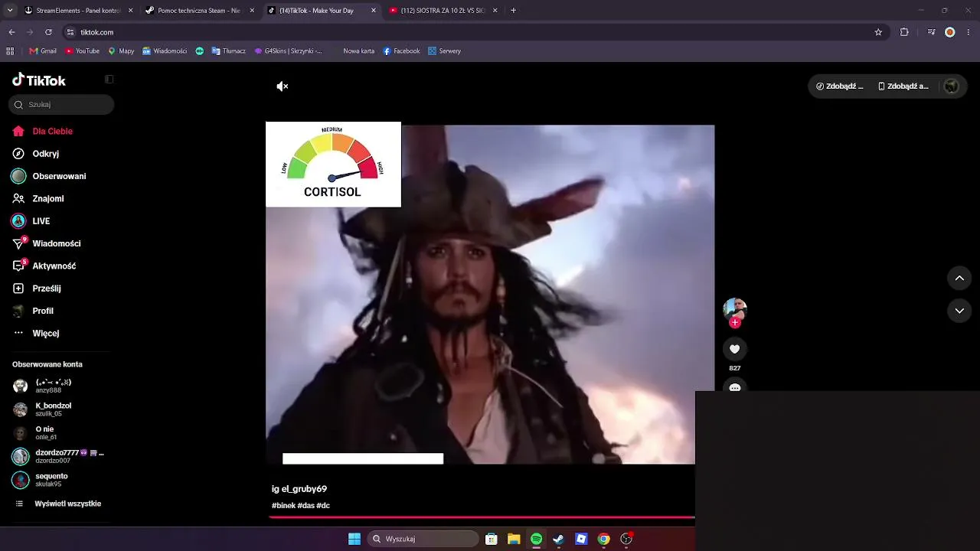The height and width of the screenshot is (551, 980).
Task: Open G4Skins bookmark
Action: (288, 51)
